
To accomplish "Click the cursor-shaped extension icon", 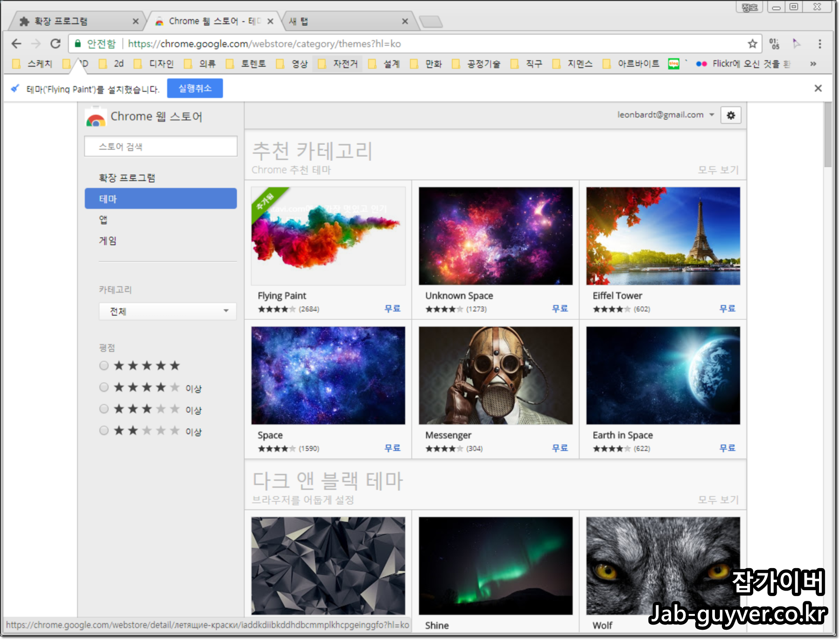I will click(x=796, y=44).
